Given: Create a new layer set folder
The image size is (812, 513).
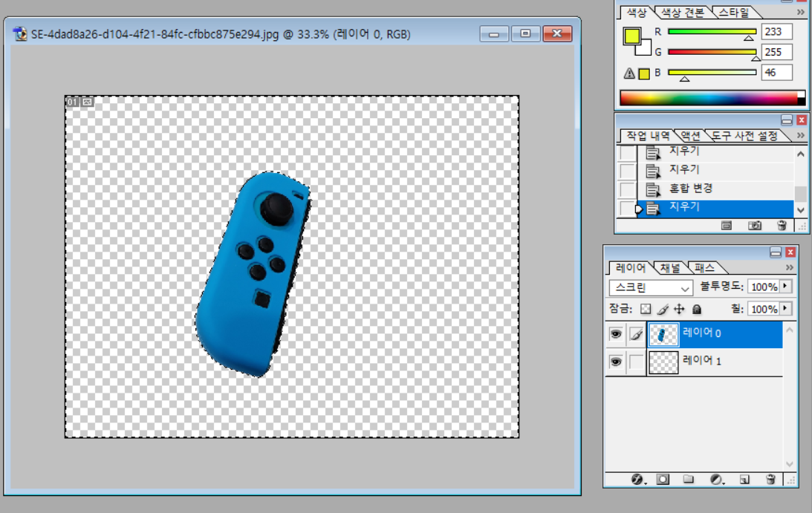Looking at the screenshot, I should click(x=688, y=480).
